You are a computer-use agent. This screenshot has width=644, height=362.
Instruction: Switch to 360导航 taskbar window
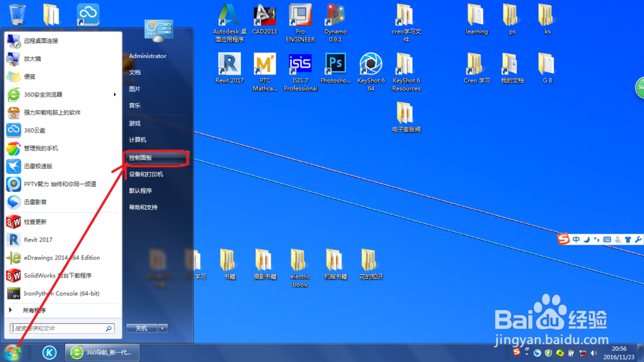[102, 352]
